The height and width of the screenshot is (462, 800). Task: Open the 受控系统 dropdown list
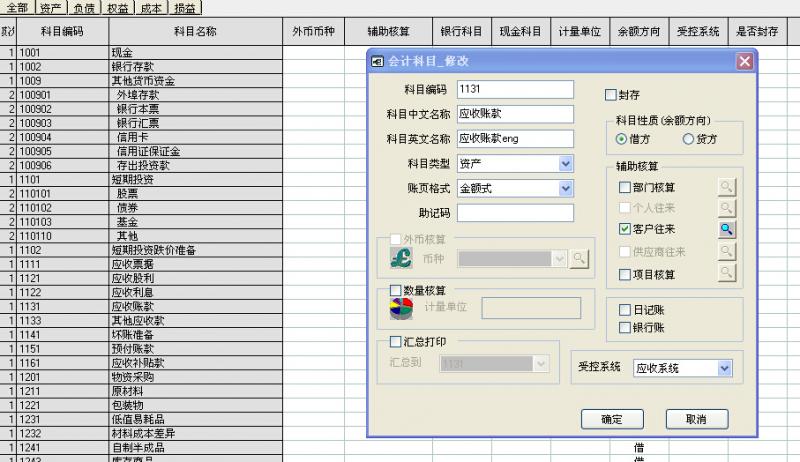click(724, 368)
